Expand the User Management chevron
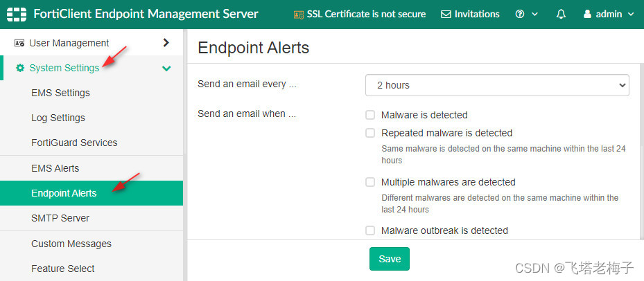The height and width of the screenshot is (281, 644). click(166, 42)
